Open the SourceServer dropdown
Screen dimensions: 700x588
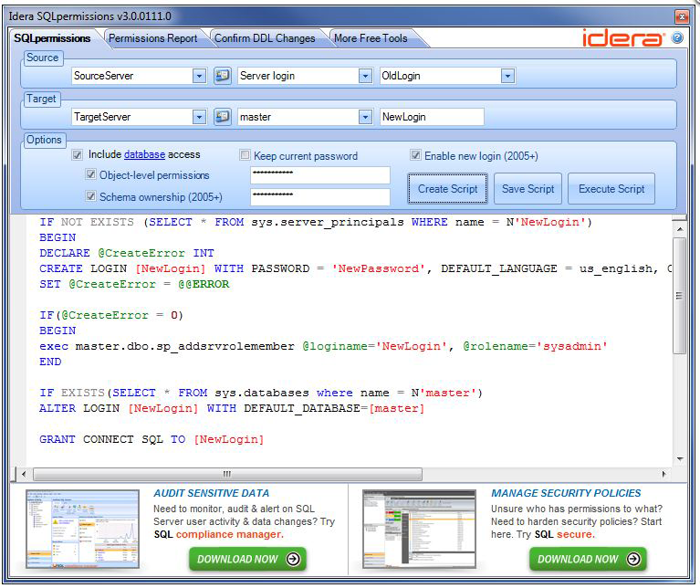199,76
